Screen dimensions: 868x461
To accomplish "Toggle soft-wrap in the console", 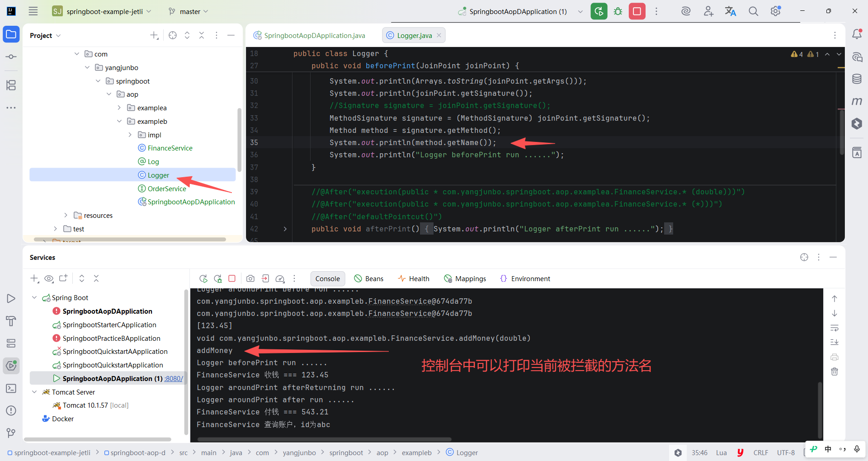I will click(x=835, y=328).
